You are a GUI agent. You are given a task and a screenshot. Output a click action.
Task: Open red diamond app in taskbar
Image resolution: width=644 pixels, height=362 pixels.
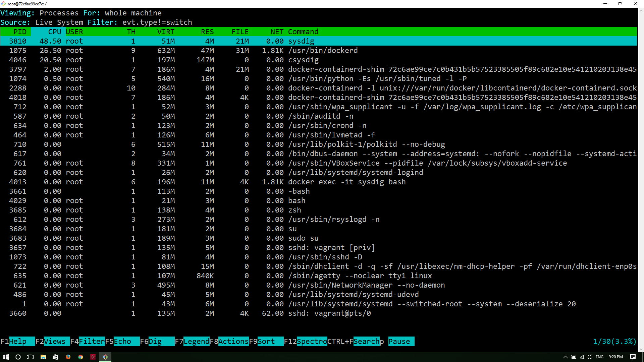(x=93, y=357)
